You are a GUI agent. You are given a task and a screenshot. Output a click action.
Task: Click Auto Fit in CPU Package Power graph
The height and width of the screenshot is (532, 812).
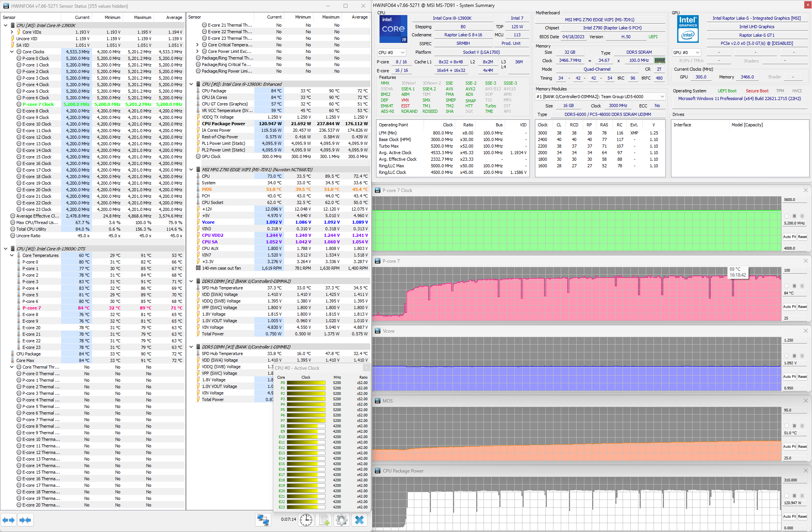tap(789, 517)
